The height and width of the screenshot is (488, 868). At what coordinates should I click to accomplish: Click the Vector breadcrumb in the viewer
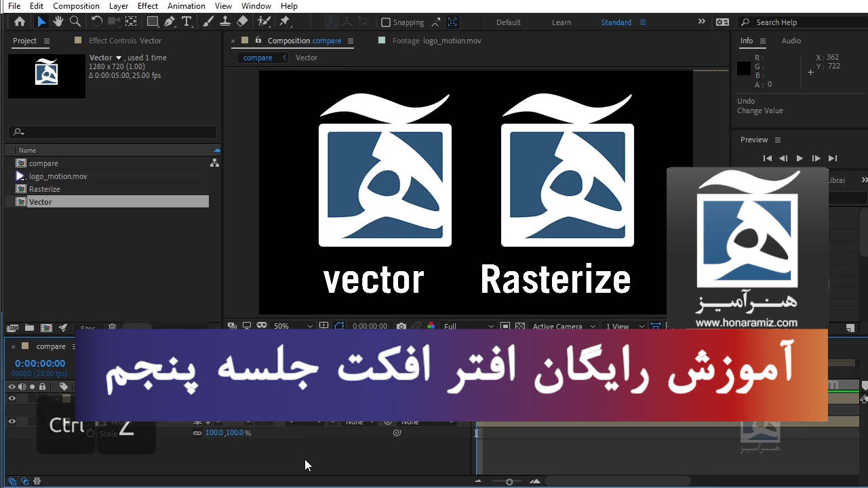pyautogui.click(x=307, y=58)
